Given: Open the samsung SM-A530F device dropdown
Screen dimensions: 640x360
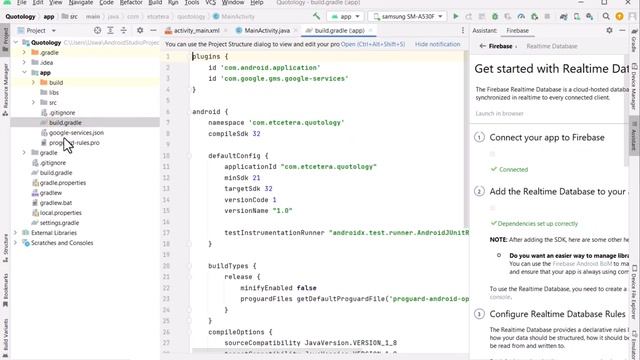Looking at the screenshot, I should coord(407,16).
